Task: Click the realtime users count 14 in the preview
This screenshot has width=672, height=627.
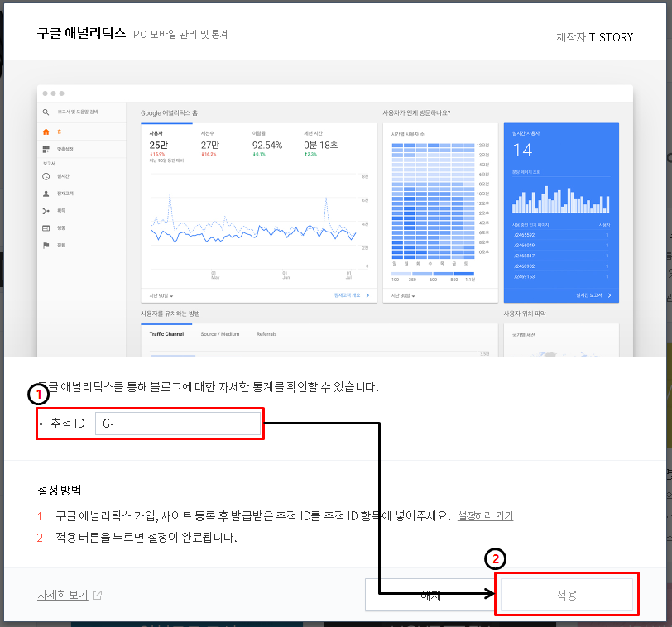Action: click(522, 151)
